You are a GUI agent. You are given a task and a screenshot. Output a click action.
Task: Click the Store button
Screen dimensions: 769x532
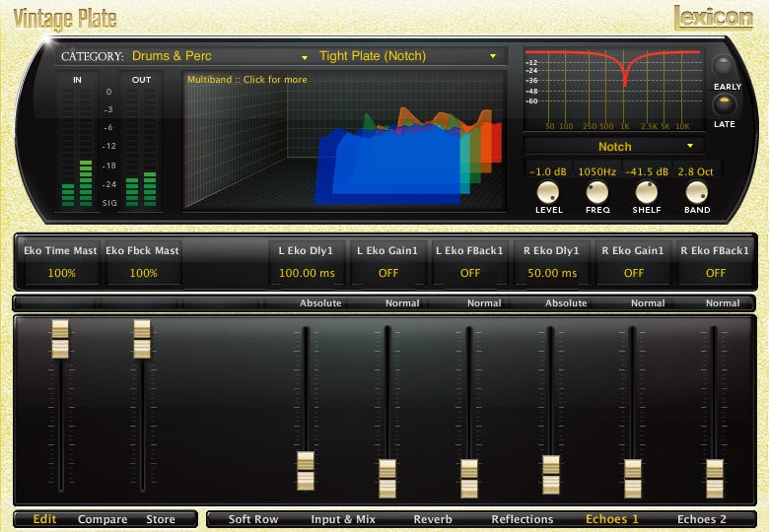click(161, 519)
